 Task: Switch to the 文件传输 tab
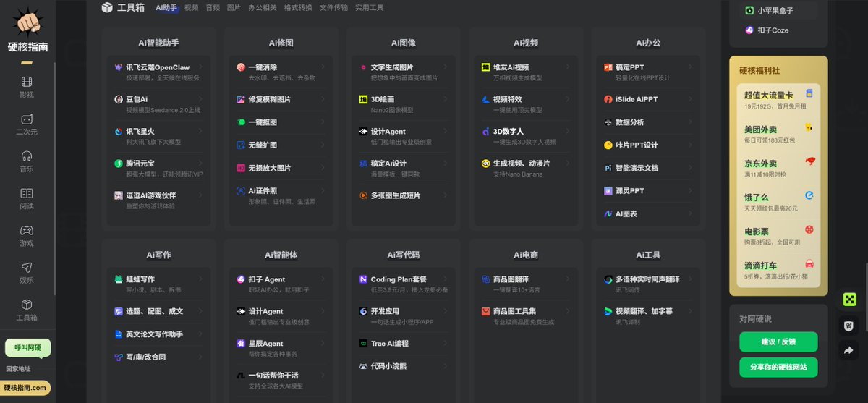coord(333,7)
